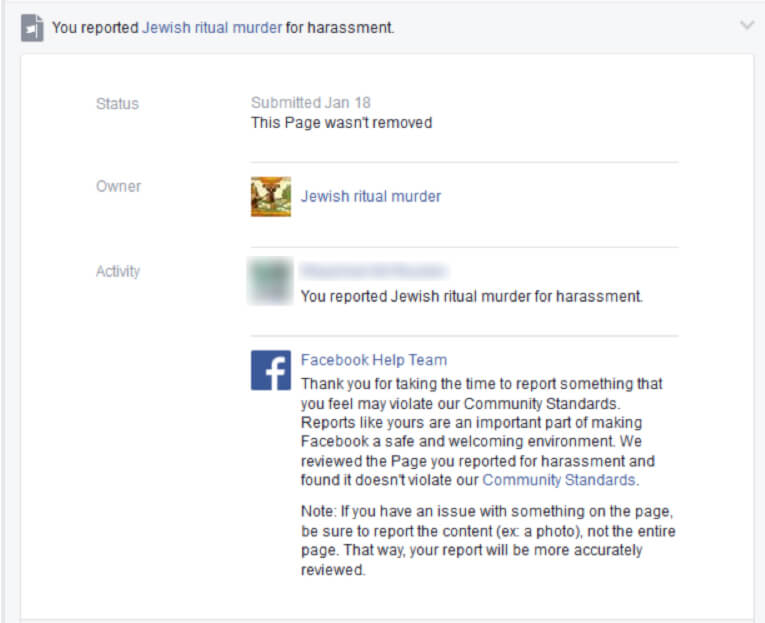The width and height of the screenshot is (765, 623).
Task: Open the blurred reporter name link
Action: click(374, 270)
